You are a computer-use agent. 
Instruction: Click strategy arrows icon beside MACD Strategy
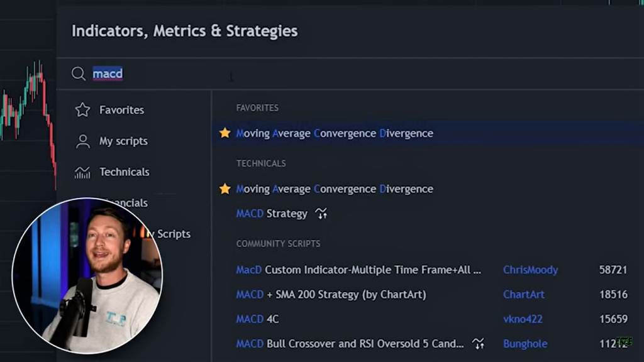click(321, 214)
